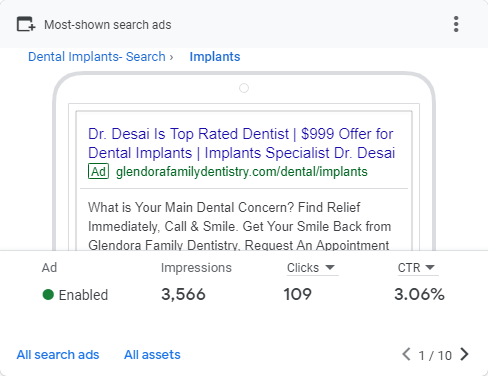The height and width of the screenshot is (376, 488).
Task: Click the breadcrumb arrow after Dental Implants- Search
Action: point(171,57)
